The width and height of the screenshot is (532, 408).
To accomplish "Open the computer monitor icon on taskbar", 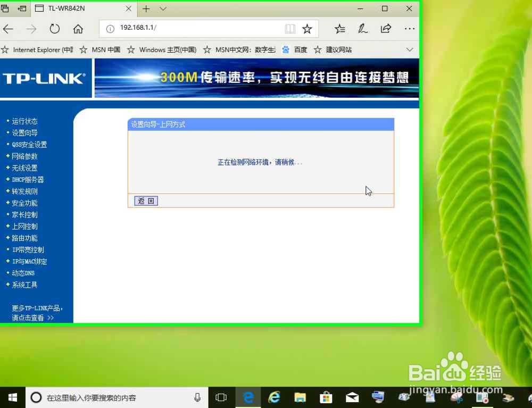I will [378, 397].
